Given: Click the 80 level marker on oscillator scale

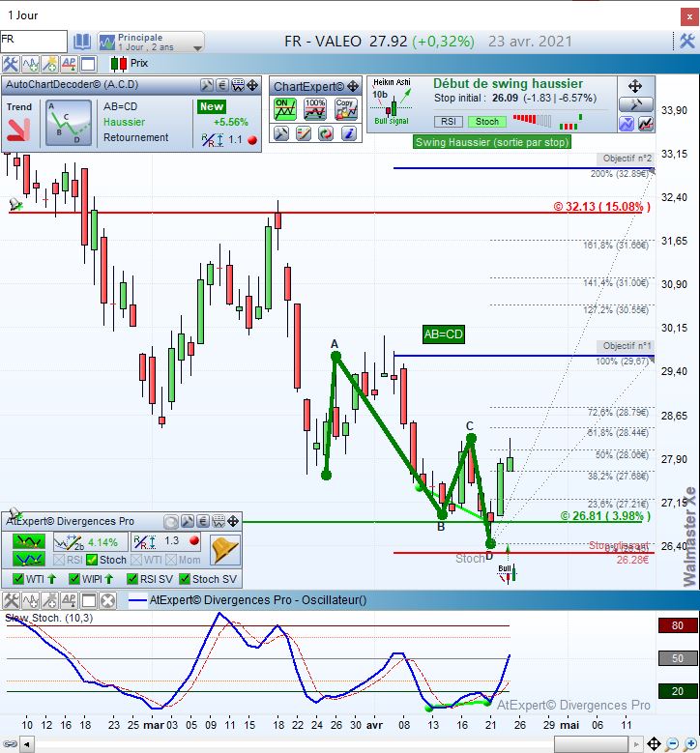Looking at the screenshot, I should point(678,625).
